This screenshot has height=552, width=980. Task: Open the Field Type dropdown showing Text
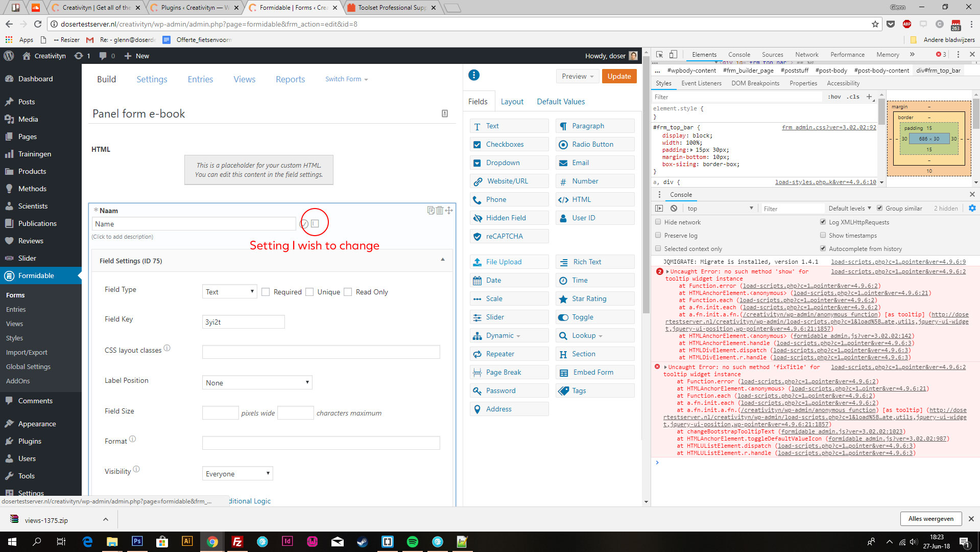[x=229, y=292]
